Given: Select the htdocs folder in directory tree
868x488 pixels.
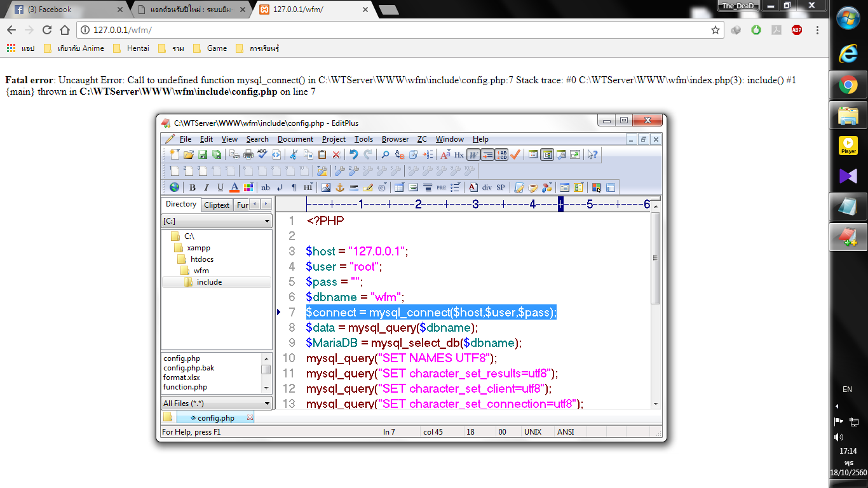Looking at the screenshot, I should click(x=201, y=259).
